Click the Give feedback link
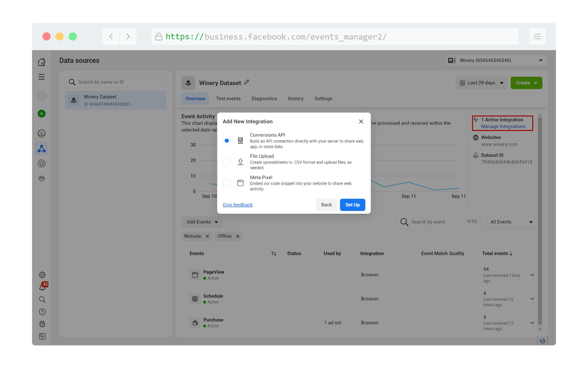The image size is (588, 368). (237, 205)
